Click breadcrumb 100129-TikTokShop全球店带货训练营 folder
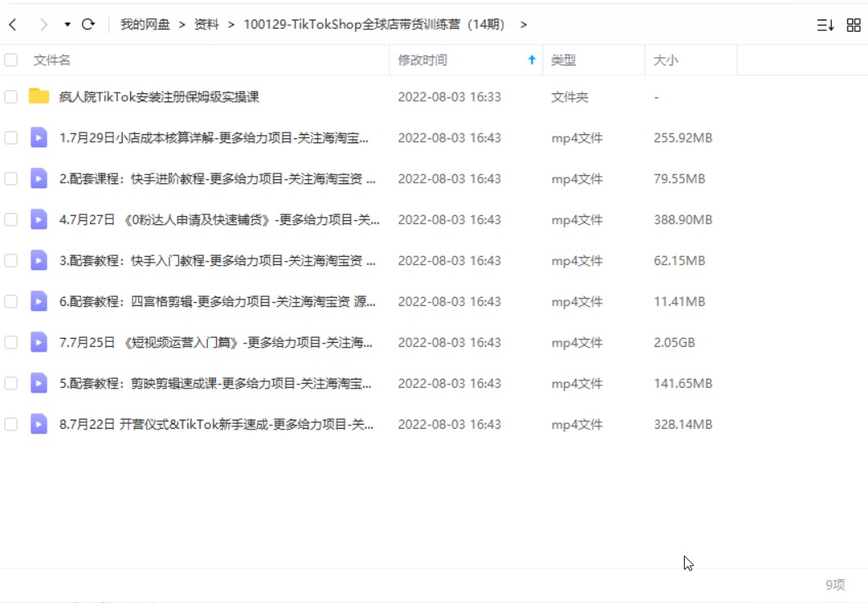The height and width of the screenshot is (603, 868). [374, 25]
